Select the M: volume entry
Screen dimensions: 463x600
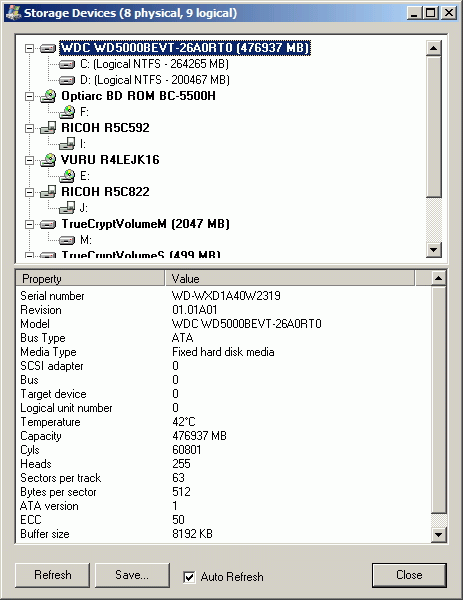pyautogui.click(x=86, y=240)
